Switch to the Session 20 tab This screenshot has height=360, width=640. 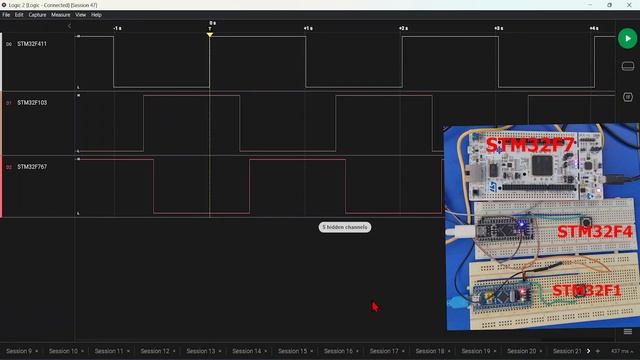pyautogui.click(x=521, y=351)
